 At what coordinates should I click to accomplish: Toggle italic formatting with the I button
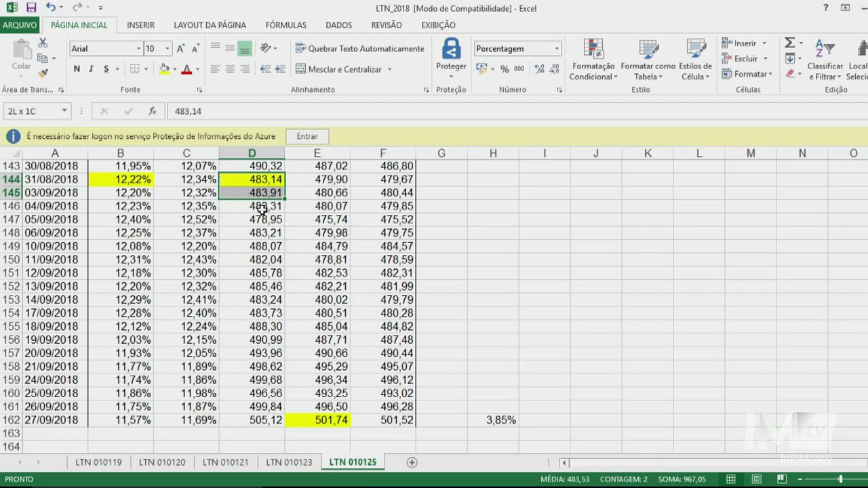pos(91,69)
